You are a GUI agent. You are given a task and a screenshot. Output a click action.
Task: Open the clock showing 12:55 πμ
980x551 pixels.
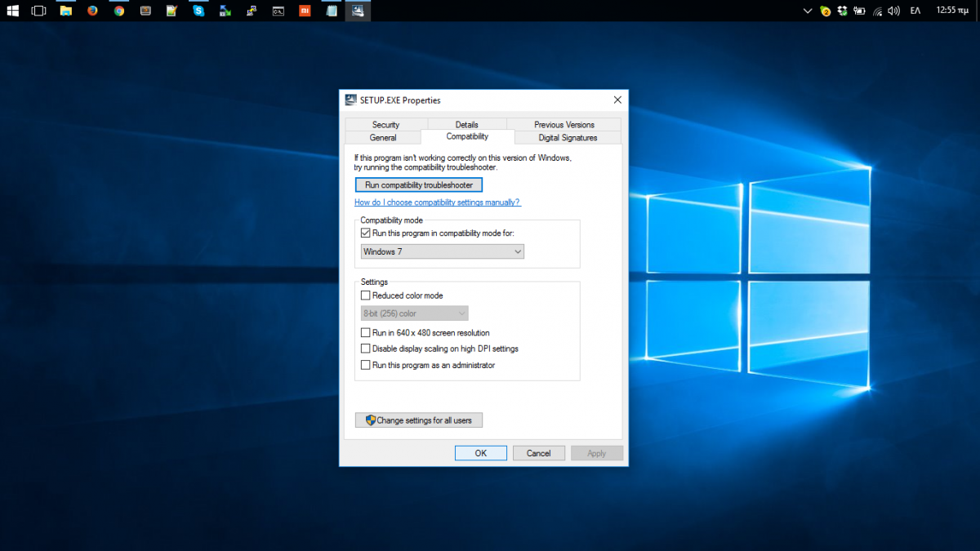coord(951,11)
